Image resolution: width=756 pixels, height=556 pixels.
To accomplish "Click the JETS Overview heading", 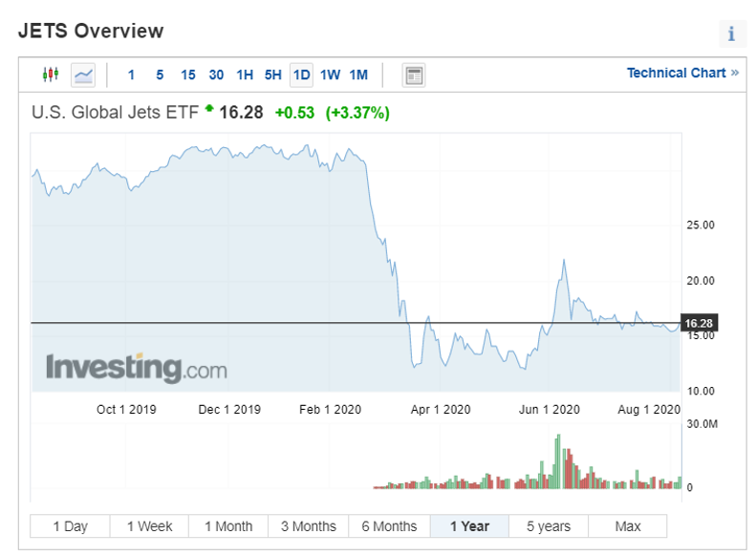I will tap(91, 31).
